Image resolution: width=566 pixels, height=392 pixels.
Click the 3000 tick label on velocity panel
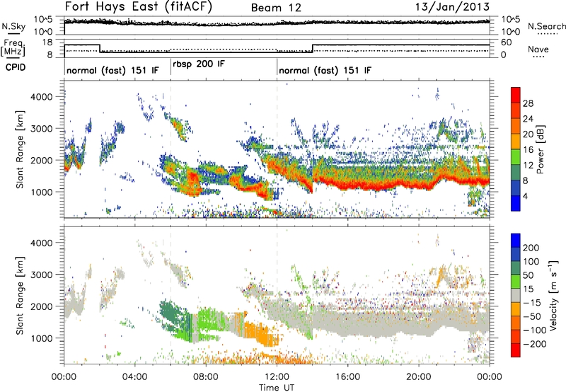41,275
